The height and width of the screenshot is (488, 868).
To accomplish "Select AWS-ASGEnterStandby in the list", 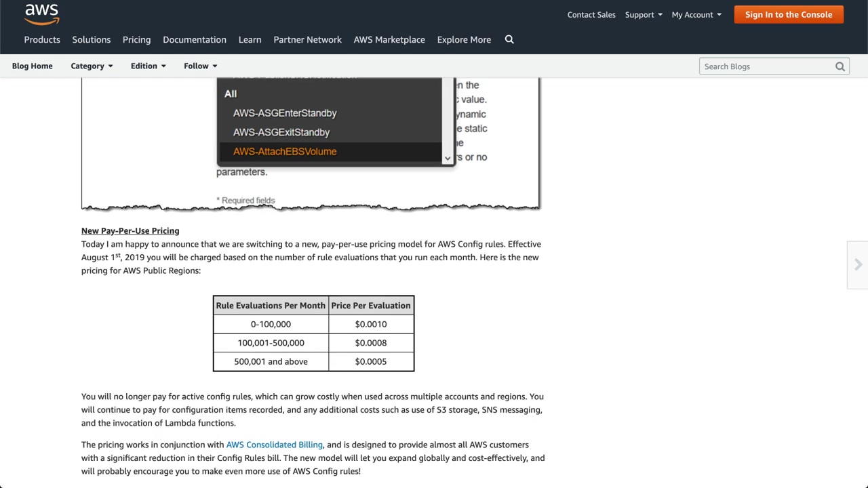I will tap(285, 113).
